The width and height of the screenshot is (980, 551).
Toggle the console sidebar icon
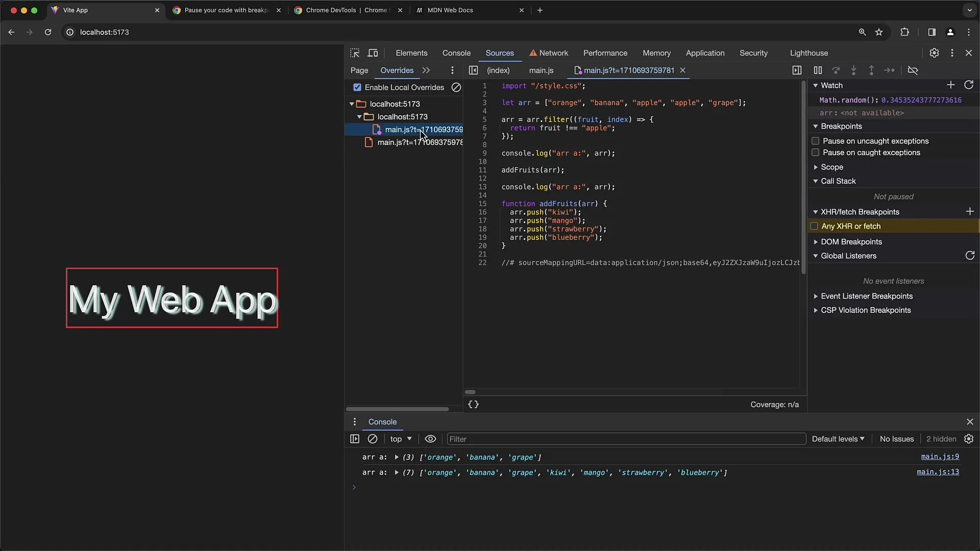coord(355,439)
